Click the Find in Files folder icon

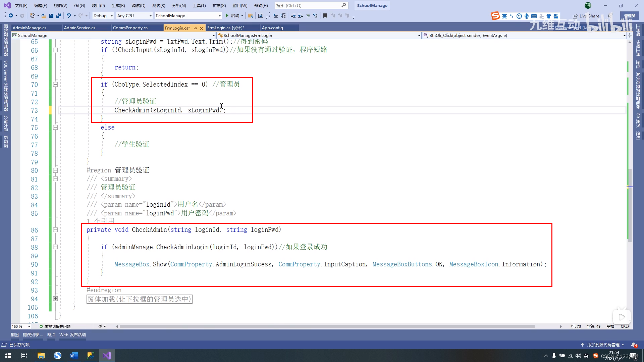(x=251, y=15)
